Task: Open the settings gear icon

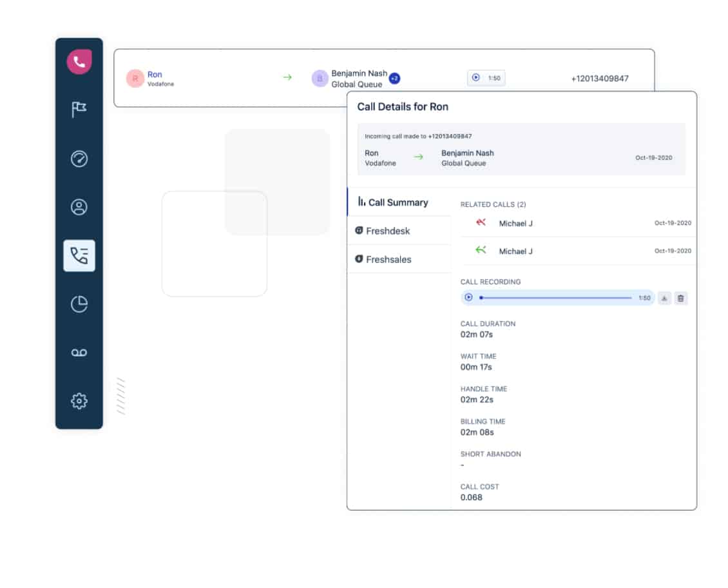Action: (79, 401)
